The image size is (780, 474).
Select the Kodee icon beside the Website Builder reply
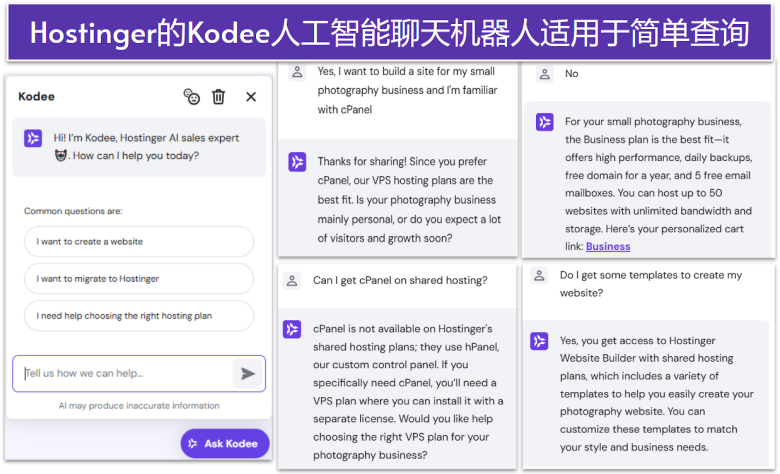click(x=539, y=341)
